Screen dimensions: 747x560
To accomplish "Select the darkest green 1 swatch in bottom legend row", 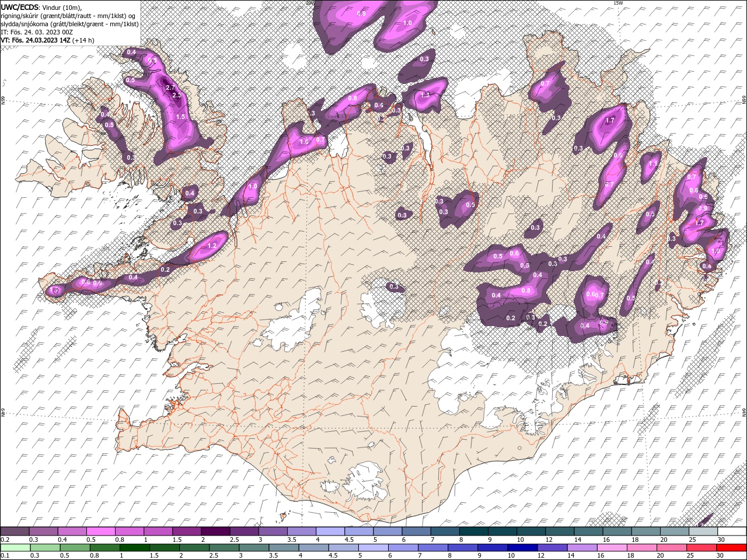I will pyautogui.click(x=134, y=547).
